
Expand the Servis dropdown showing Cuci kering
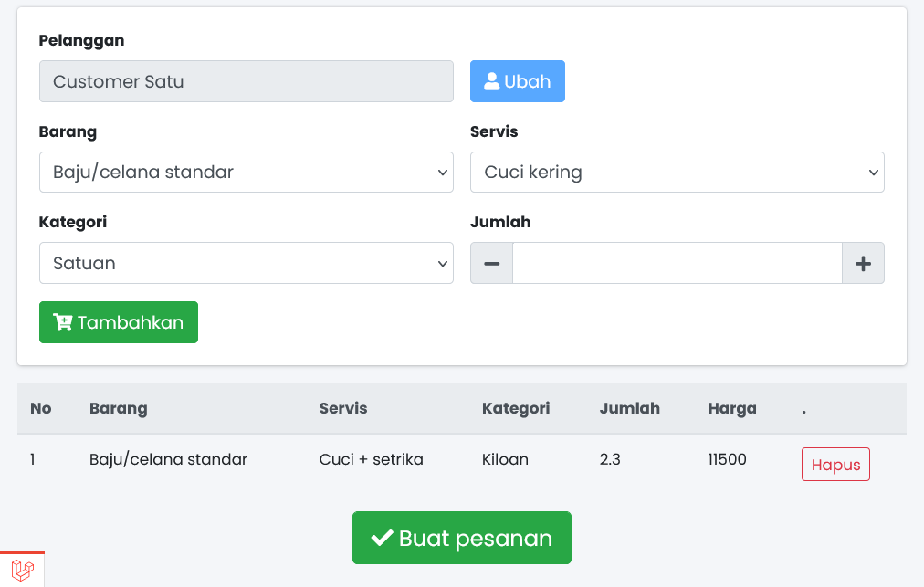[677, 172]
